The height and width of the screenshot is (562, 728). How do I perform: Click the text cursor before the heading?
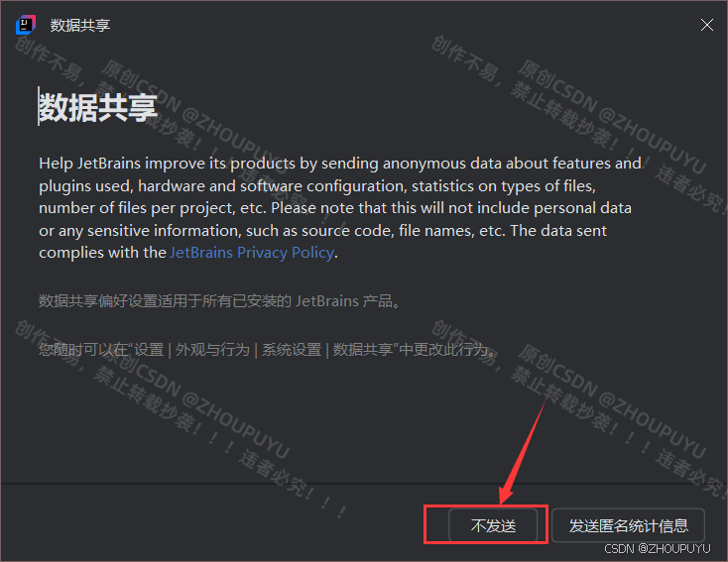[38, 106]
